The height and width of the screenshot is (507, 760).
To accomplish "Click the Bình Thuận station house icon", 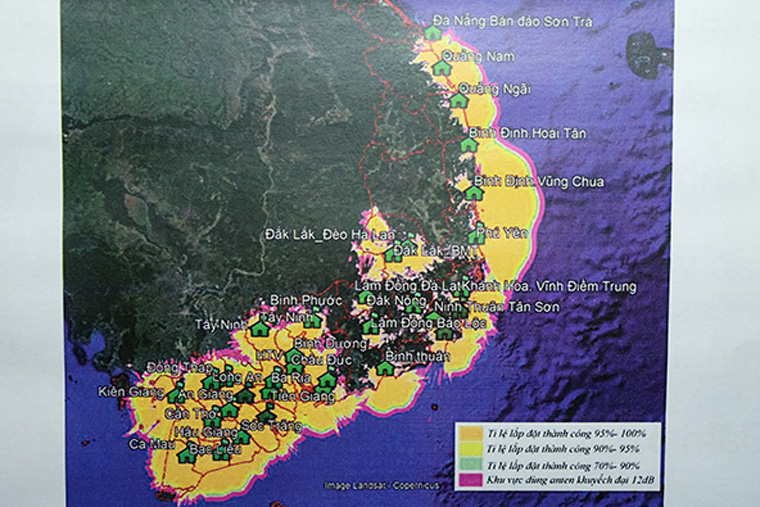I will (385, 368).
